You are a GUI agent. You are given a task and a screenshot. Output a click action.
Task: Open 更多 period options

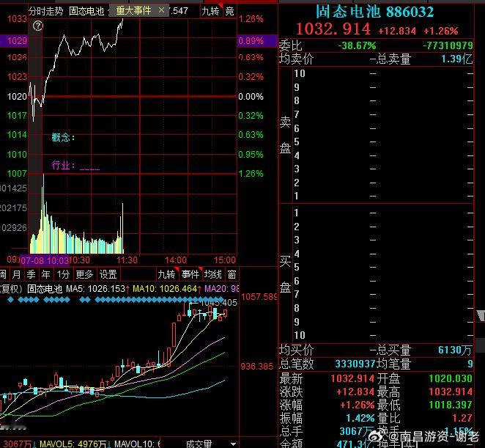(x=84, y=274)
